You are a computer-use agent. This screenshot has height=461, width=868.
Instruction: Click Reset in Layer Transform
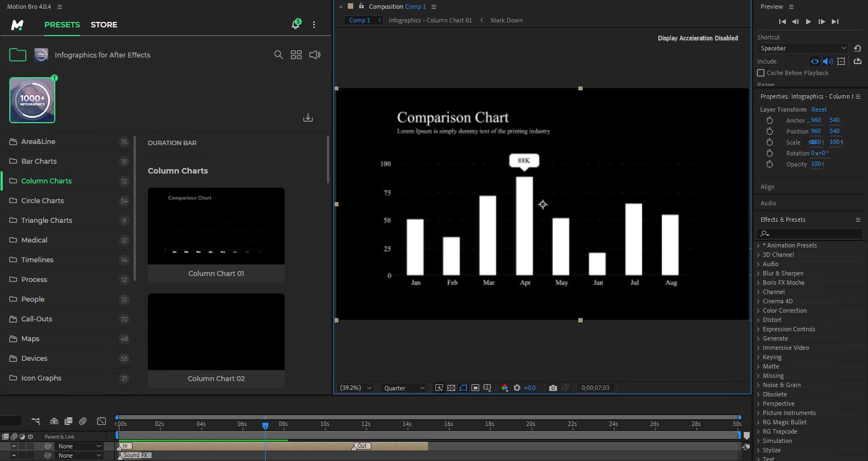[x=819, y=110]
